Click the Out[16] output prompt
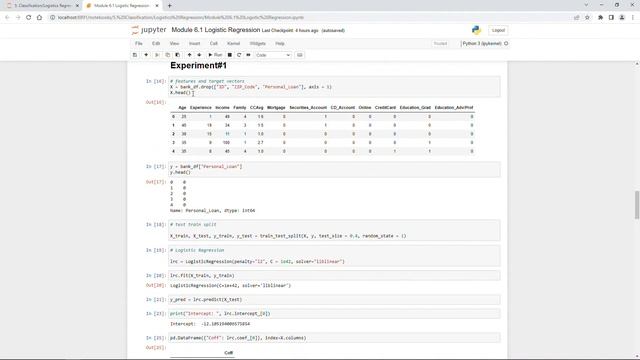The image size is (640, 360). (156, 102)
